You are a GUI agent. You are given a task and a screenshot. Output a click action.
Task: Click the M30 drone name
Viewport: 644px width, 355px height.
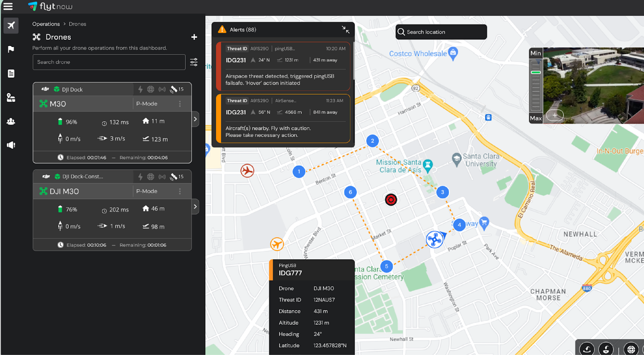point(58,104)
